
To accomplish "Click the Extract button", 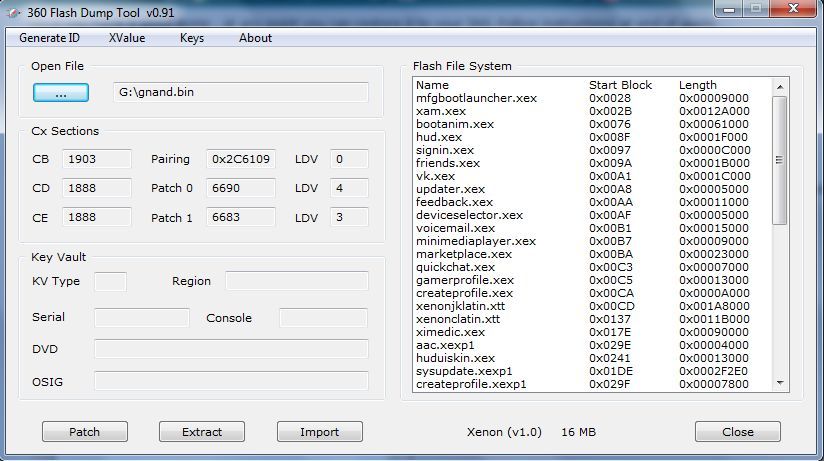I will [202, 432].
